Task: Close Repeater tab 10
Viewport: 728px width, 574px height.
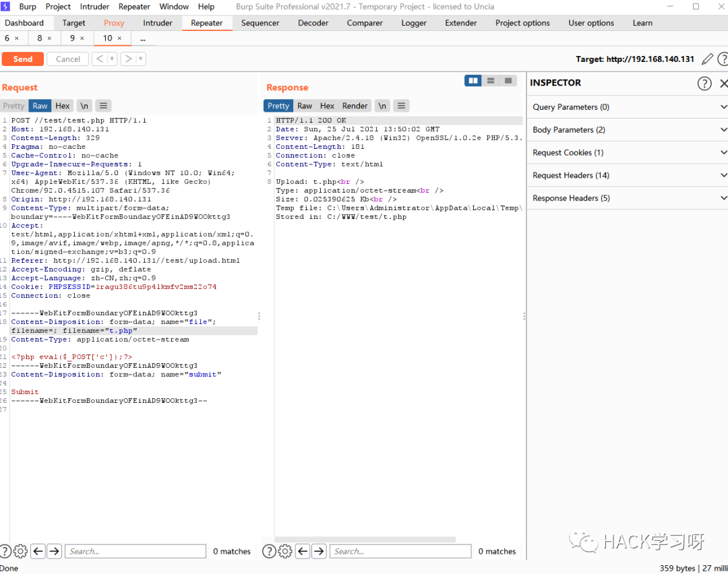Action: click(x=119, y=38)
